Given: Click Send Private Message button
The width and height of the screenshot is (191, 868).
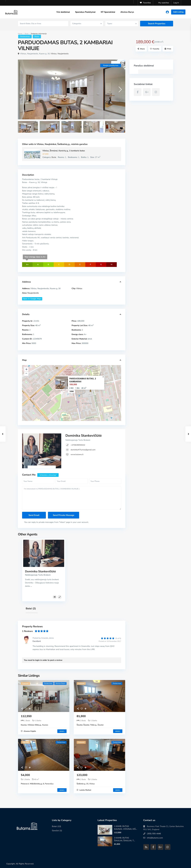Looking at the screenshot, I should [x=64, y=515].
